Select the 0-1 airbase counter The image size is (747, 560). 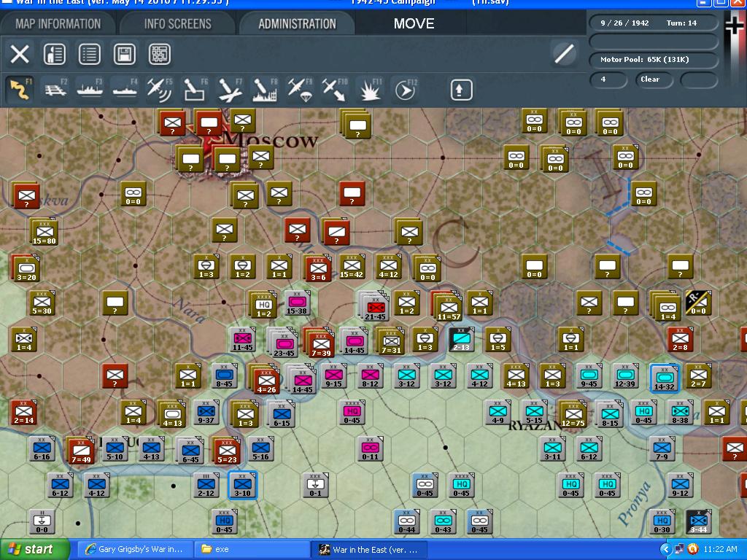pyautogui.click(x=315, y=485)
